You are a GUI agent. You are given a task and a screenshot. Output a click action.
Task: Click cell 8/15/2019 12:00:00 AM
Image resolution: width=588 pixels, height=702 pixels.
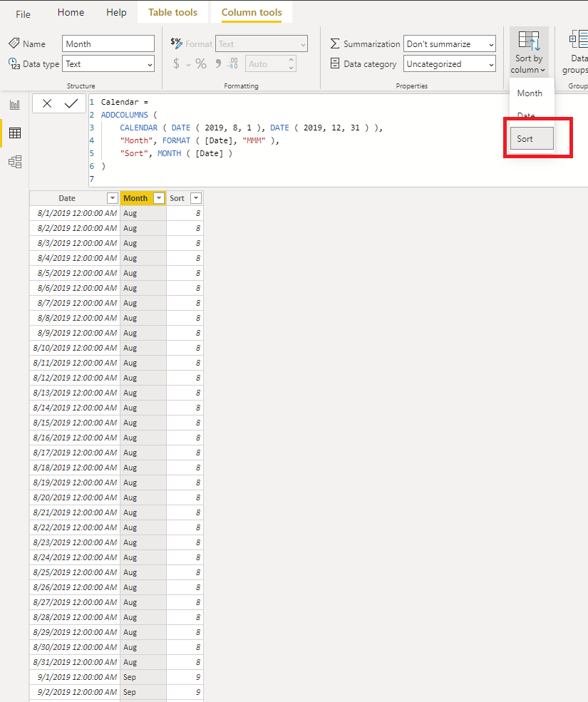[x=75, y=423]
